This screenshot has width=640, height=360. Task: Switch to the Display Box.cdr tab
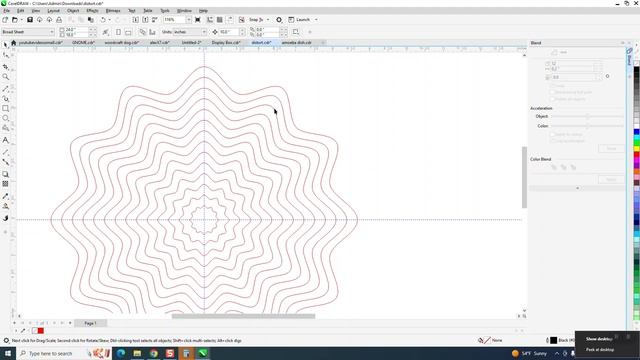coord(226,42)
